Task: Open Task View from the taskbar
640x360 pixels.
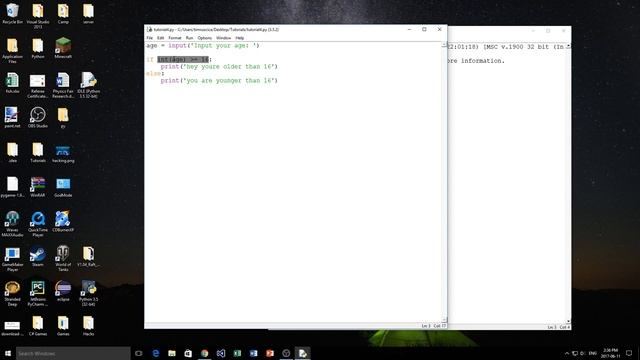Action: point(138,353)
